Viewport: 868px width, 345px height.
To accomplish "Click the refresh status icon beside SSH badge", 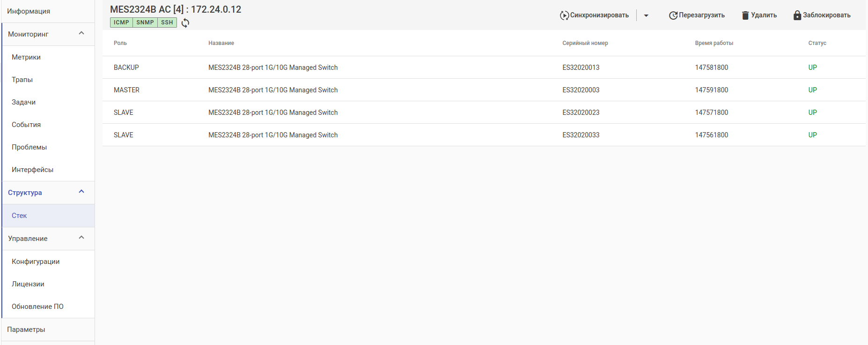I will pos(185,22).
